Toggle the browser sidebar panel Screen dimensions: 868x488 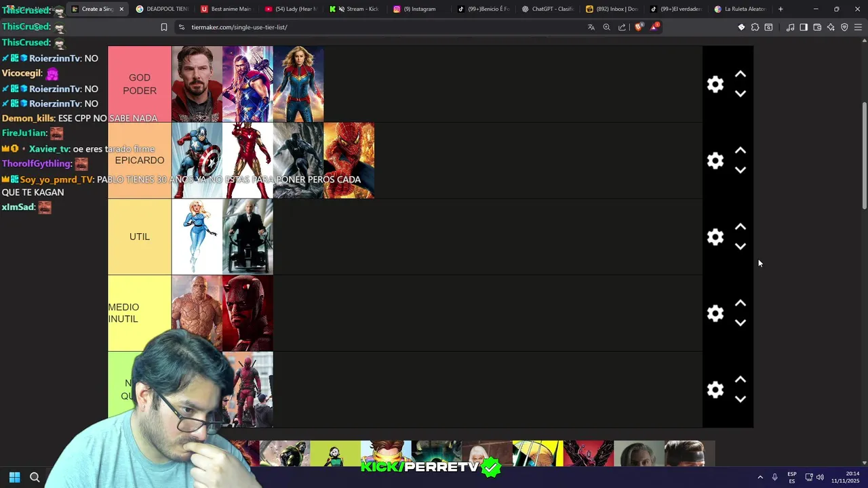(804, 27)
